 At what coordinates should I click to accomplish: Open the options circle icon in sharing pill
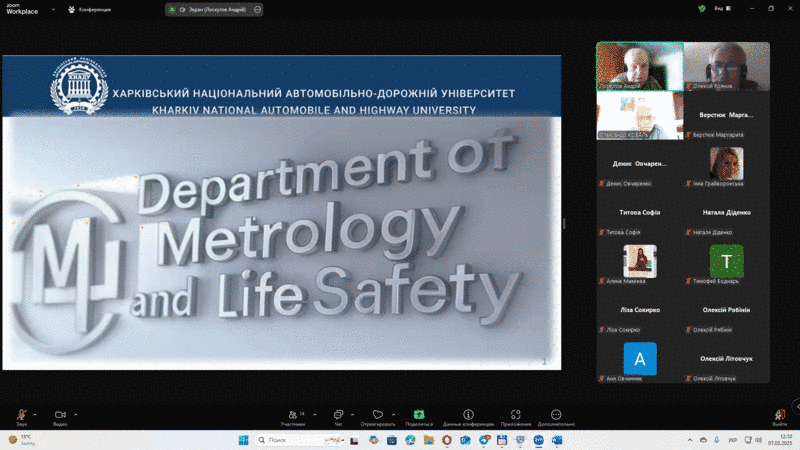pos(257,9)
